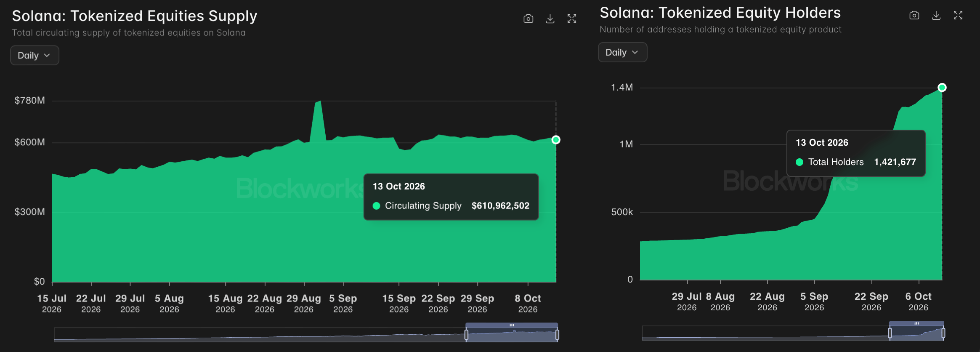Expand Tokenized Equities Supply chart to fullscreen

pyautogui.click(x=572, y=19)
